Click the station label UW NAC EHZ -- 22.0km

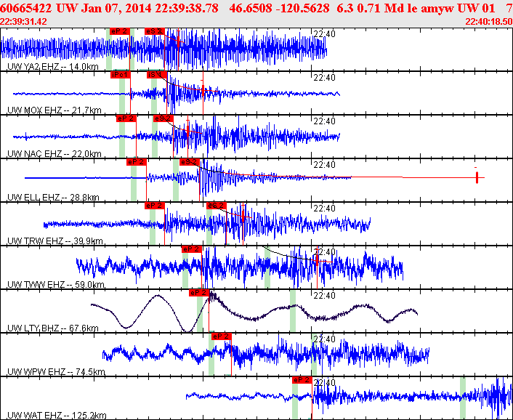[x=54, y=154]
